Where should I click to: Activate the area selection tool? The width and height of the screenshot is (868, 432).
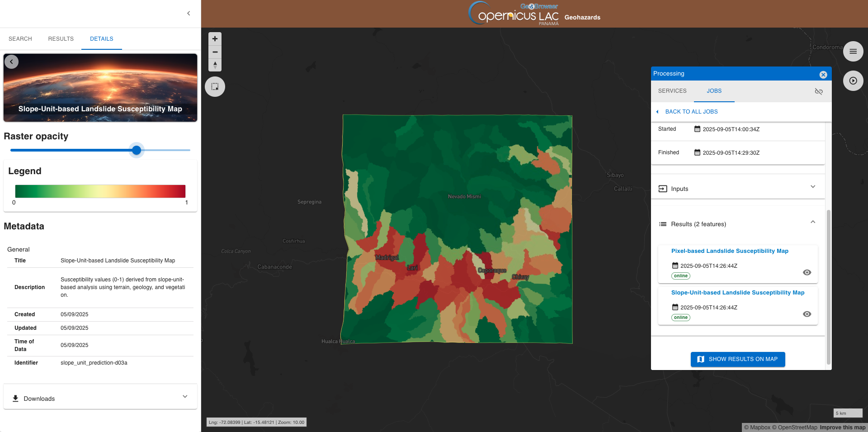point(215,86)
